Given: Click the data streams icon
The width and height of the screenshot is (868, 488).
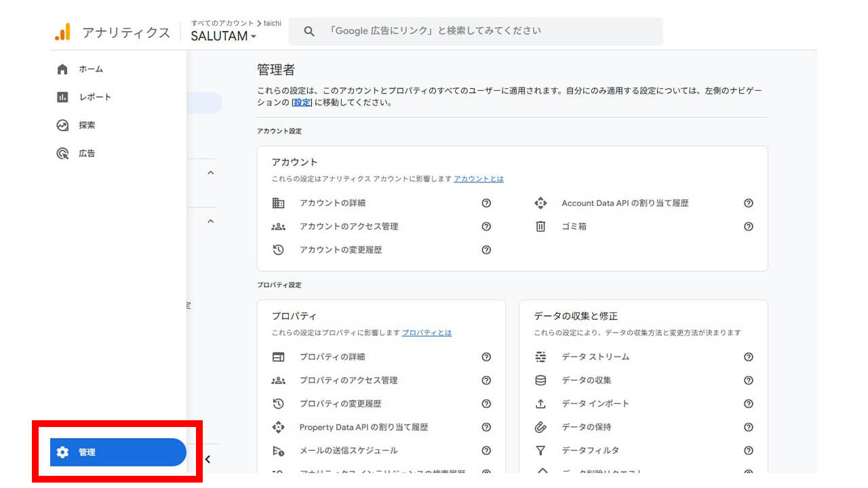Looking at the screenshot, I should (x=540, y=357).
